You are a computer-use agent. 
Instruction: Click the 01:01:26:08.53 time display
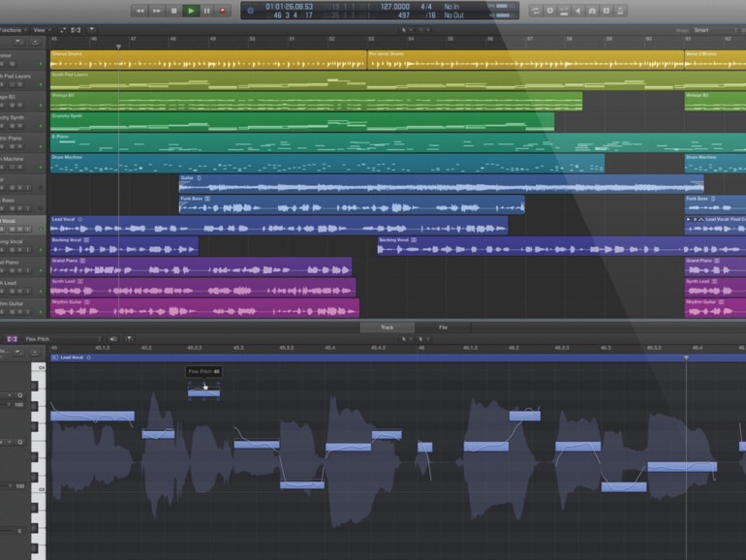tap(290, 7)
